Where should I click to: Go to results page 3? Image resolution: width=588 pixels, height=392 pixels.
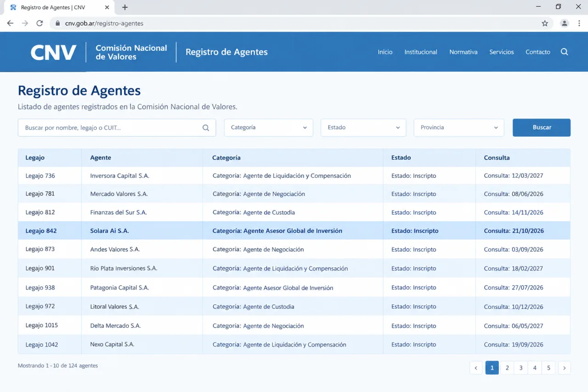521,368
